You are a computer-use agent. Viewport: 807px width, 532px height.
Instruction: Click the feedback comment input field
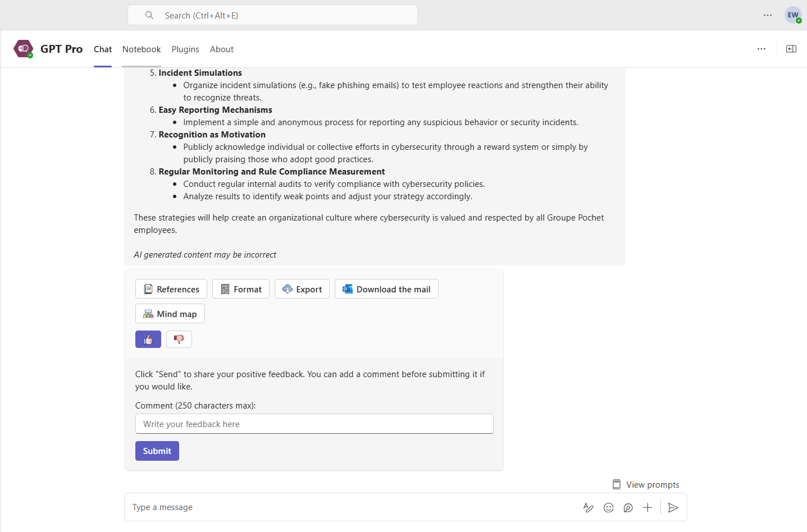[314, 424]
